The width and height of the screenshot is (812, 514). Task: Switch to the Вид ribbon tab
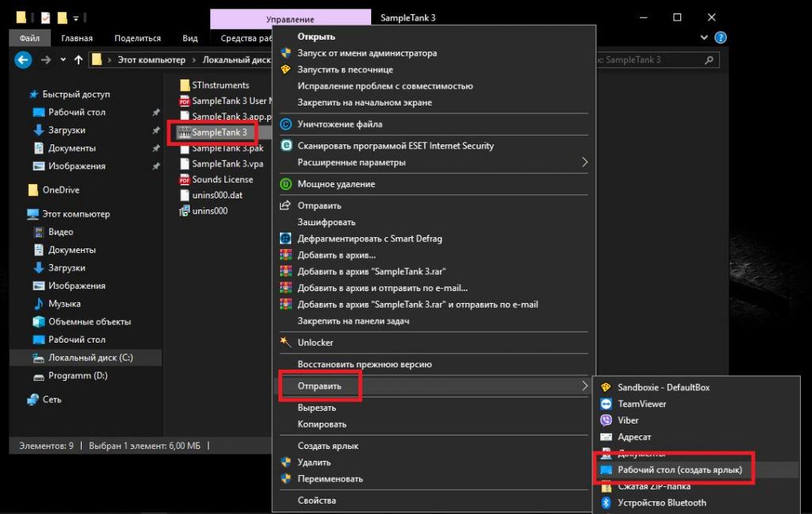[190, 38]
